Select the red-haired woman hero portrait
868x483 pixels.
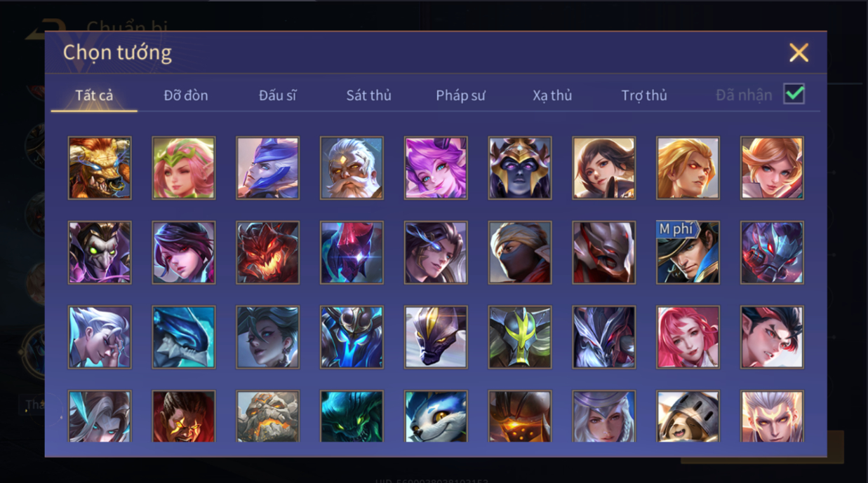pyautogui.click(x=688, y=337)
